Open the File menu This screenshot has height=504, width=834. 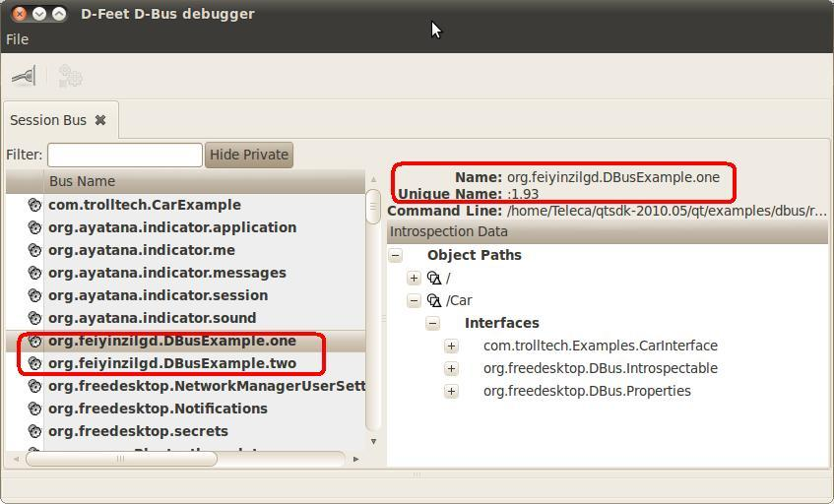17,39
